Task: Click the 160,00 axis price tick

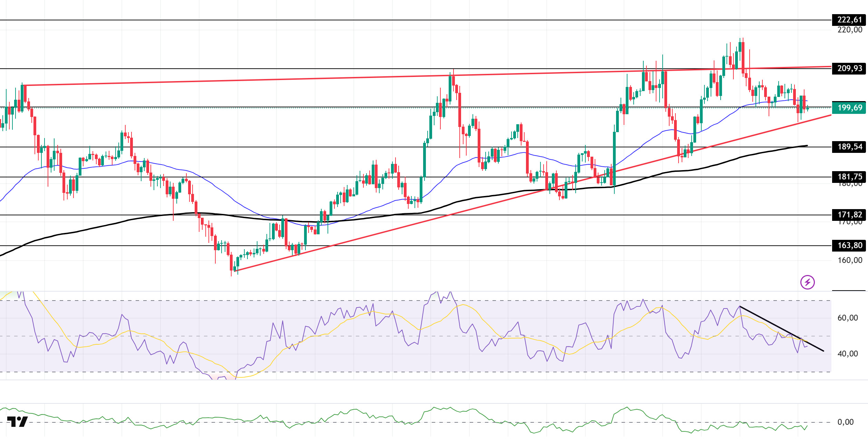Action: (850, 260)
